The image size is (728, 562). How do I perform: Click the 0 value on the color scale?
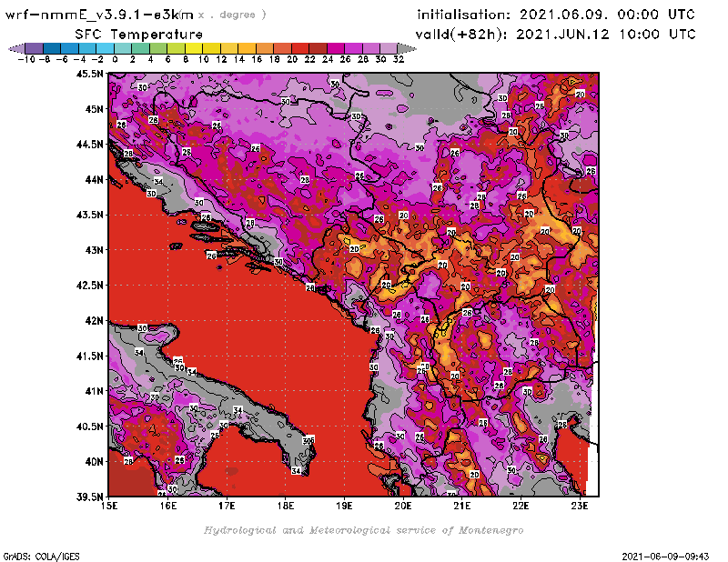click(x=115, y=59)
